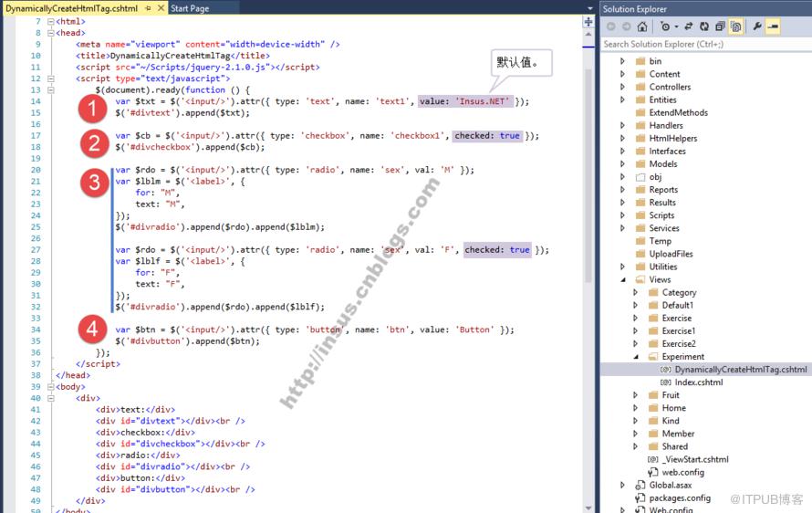Click Sync with Active Document arrows icon

689,26
